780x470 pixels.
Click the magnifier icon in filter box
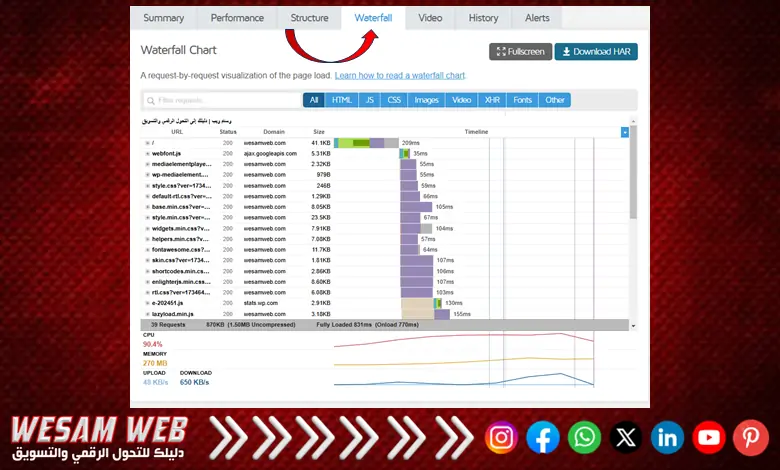pyautogui.click(x=151, y=100)
